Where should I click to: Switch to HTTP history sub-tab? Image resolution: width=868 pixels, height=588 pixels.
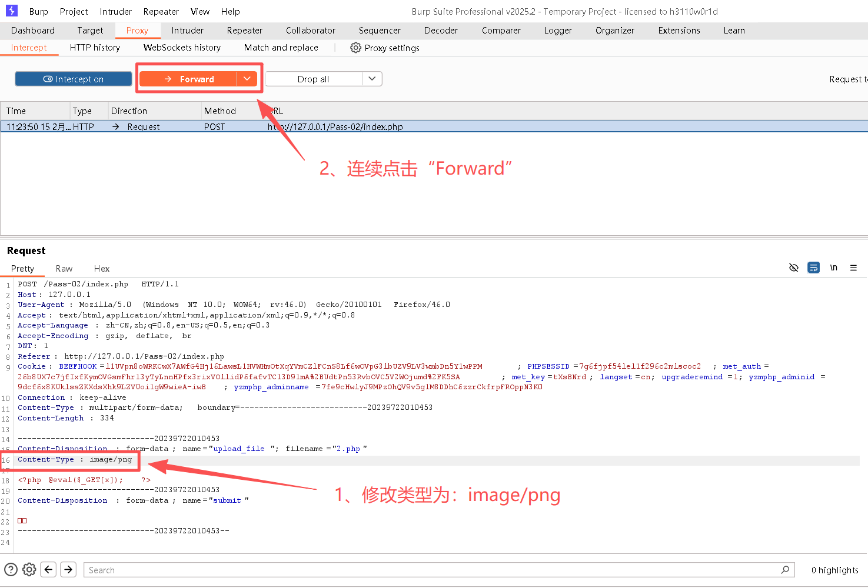[x=95, y=48]
